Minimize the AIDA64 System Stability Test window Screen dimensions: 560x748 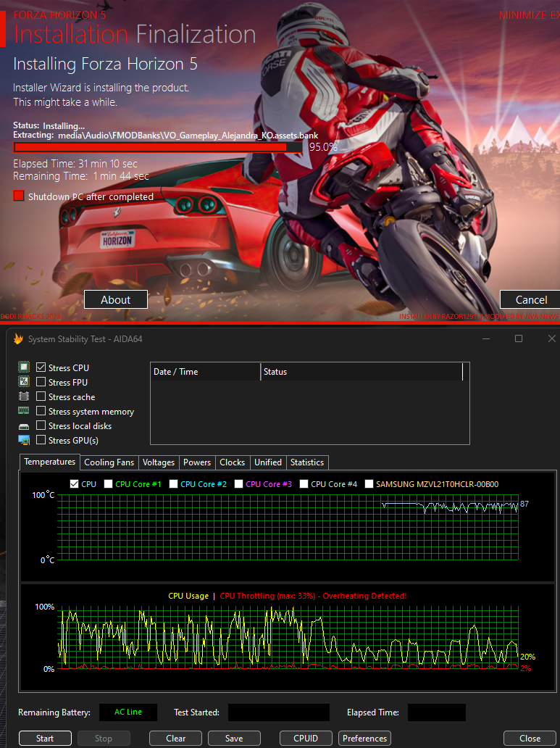tap(486, 338)
